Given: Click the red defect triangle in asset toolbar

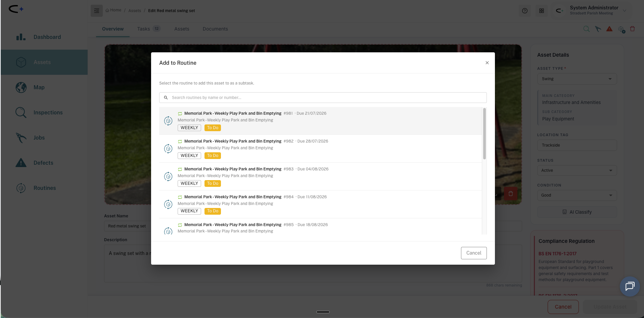Looking at the screenshot, I should (x=609, y=29).
